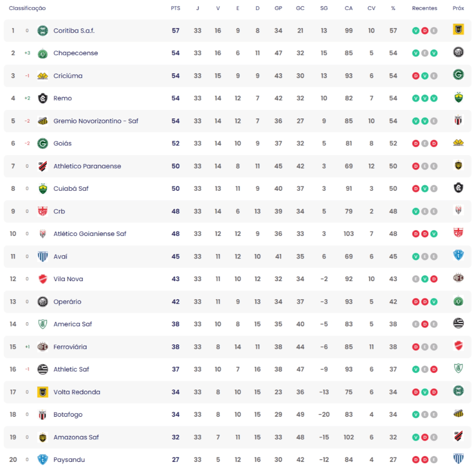Click the Volta Redonda yellow crest
476x470 pixels.
tap(42, 392)
